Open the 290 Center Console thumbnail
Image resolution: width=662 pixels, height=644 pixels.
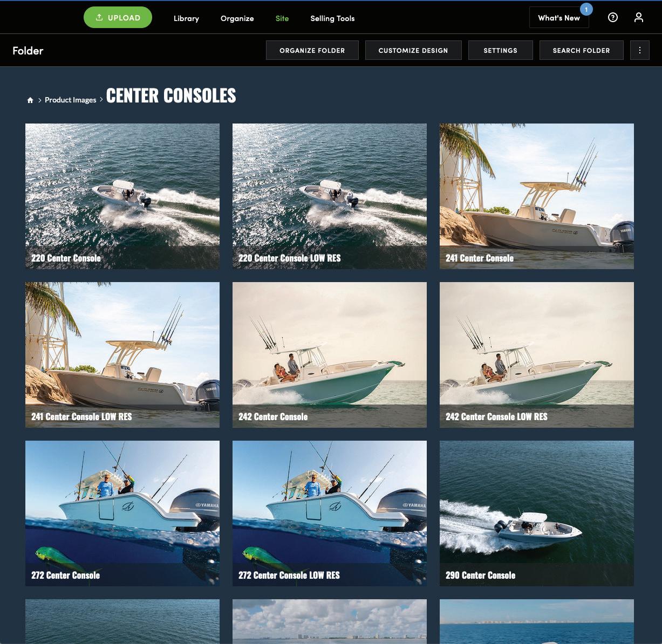tap(537, 513)
